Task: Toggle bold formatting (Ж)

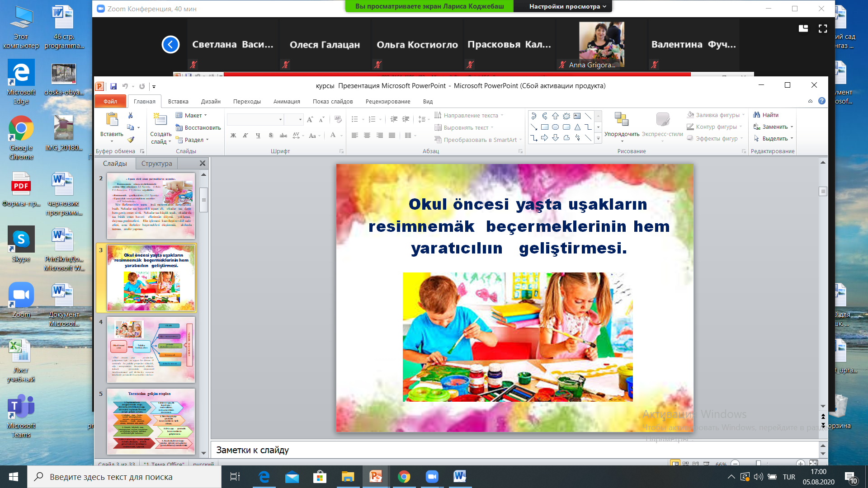Action: [x=233, y=135]
